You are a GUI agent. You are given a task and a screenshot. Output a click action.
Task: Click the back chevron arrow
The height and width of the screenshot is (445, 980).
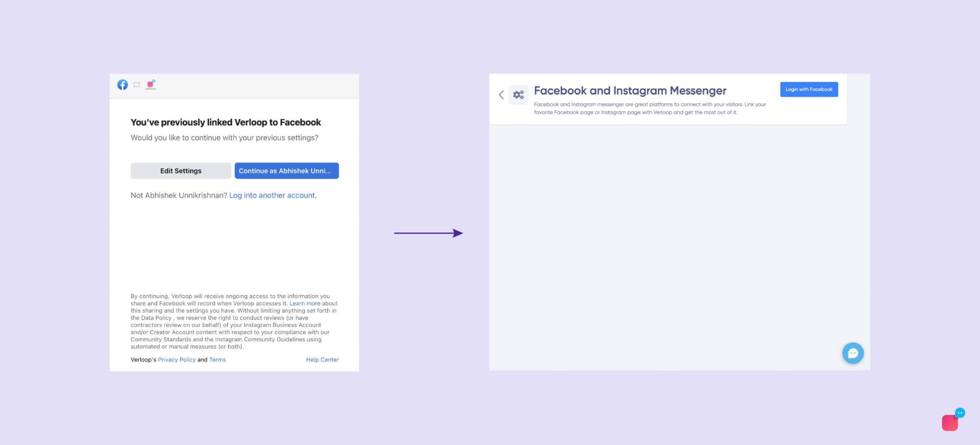coord(501,95)
